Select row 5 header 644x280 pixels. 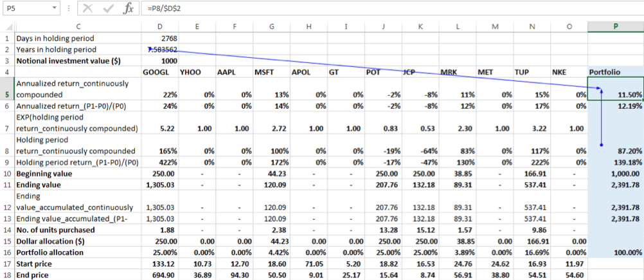(x=8, y=89)
